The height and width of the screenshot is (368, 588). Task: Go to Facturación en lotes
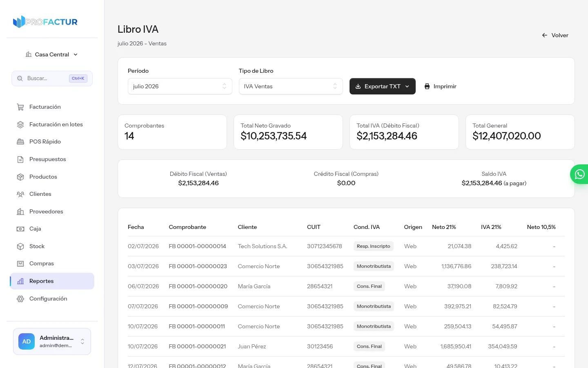coord(52,124)
